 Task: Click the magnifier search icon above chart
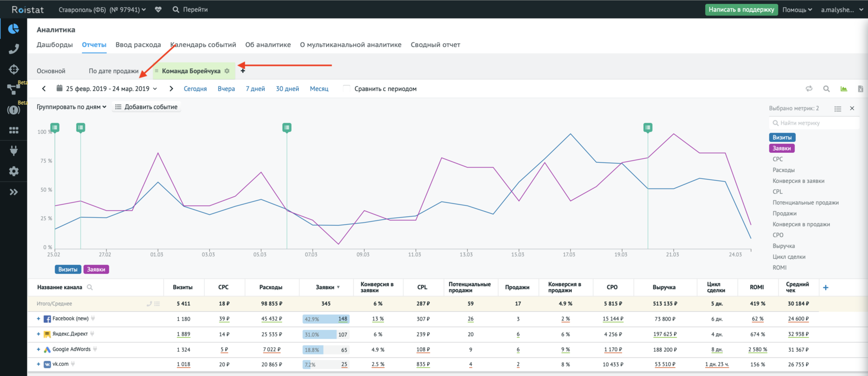tap(826, 89)
